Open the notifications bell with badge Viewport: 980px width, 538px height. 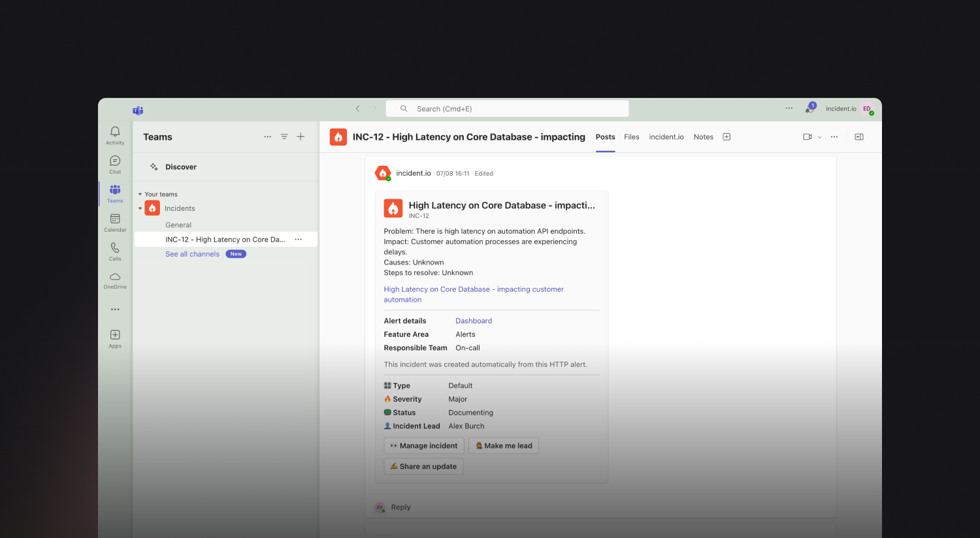coord(810,108)
